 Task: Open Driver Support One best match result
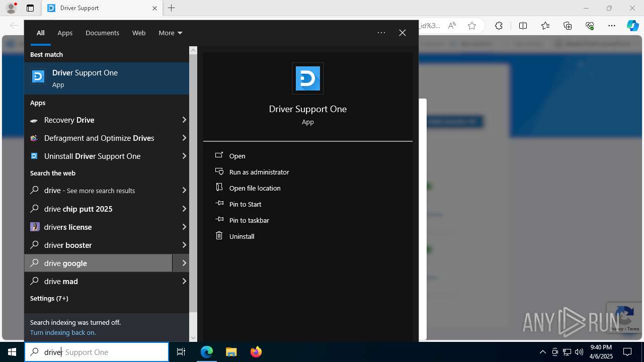107,78
